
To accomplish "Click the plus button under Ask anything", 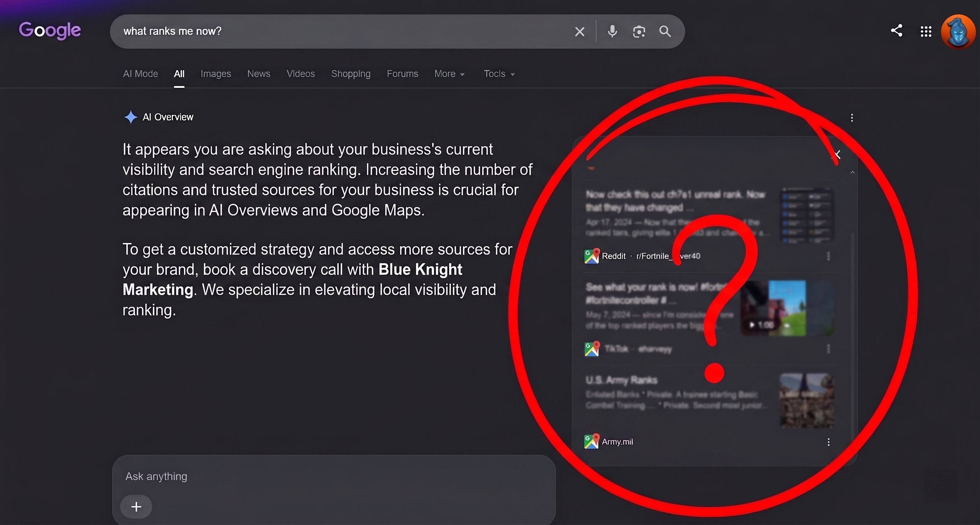I will click(136, 507).
